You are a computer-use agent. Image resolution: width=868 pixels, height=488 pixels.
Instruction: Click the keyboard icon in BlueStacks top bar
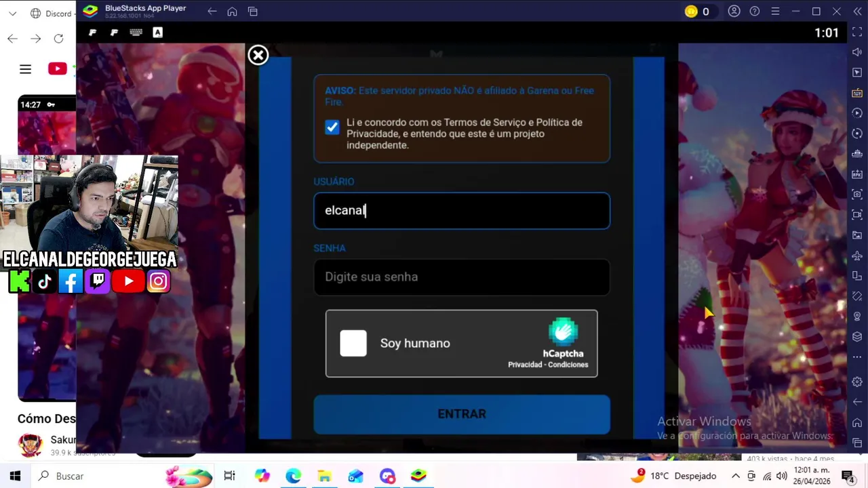point(136,33)
